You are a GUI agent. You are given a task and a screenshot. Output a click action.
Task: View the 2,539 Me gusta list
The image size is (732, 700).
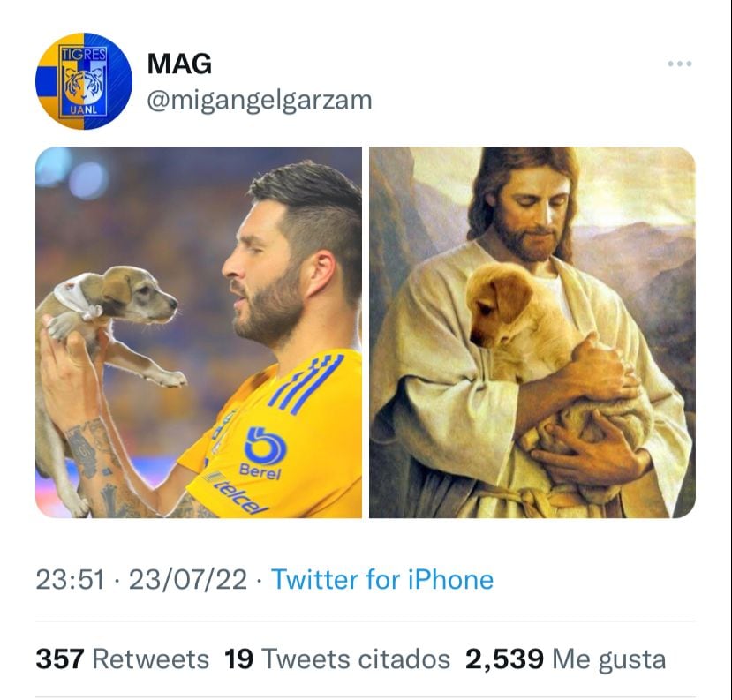565,659
